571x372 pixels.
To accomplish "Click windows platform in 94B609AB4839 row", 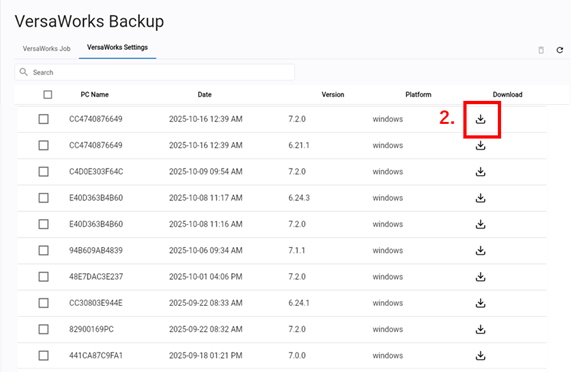I will (x=388, y=250).
